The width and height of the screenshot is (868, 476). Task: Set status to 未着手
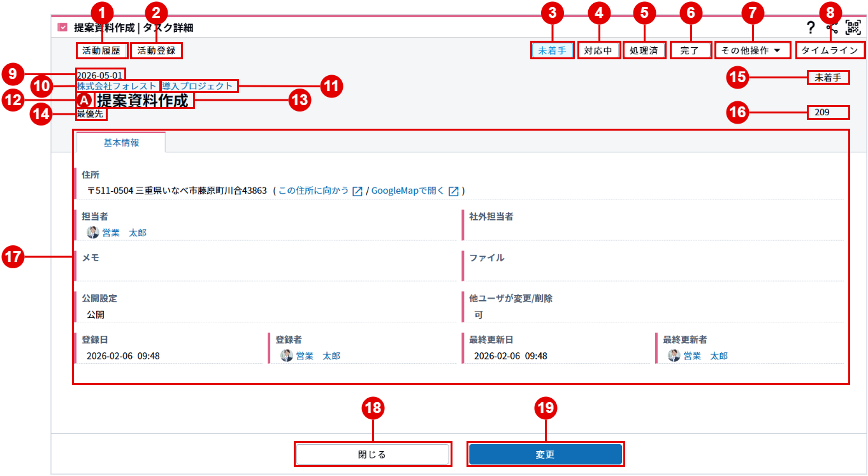[x=552, y=50]
